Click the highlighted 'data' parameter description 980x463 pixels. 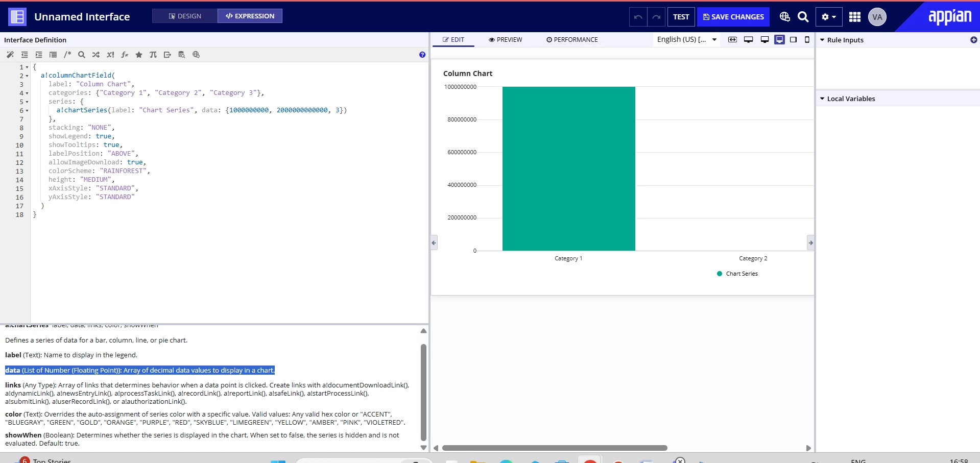[140, 370]
